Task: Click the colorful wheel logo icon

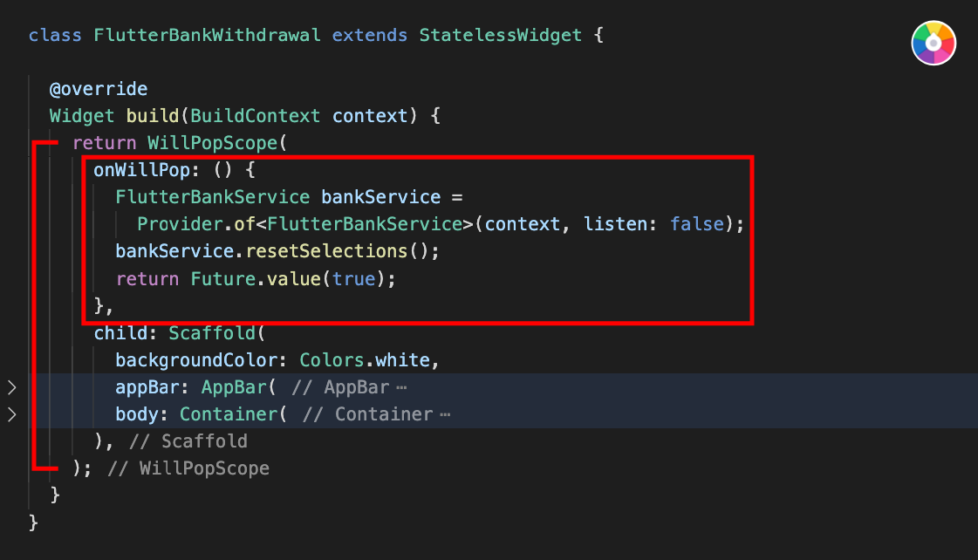Action: click(934, 43)
